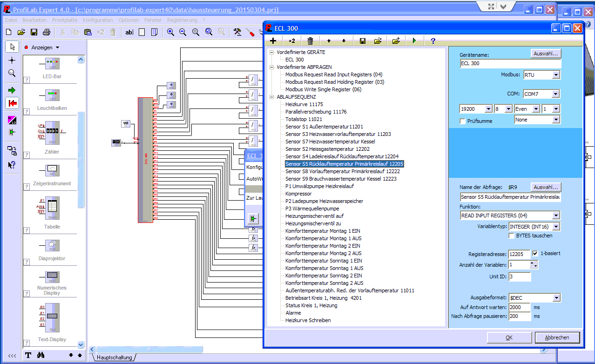
Task: Open the Ausgabeformat $DEC dropdown
Action: 556,298
